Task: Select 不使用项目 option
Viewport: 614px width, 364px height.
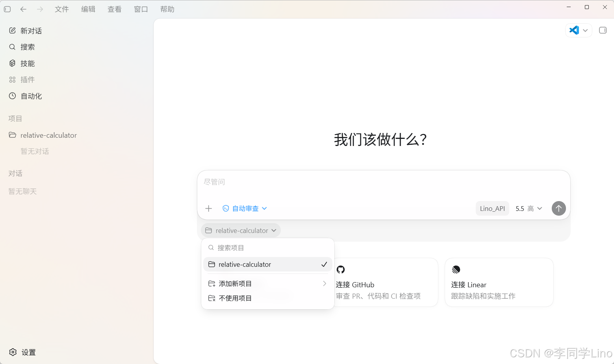Action: (x=268, y=298)
